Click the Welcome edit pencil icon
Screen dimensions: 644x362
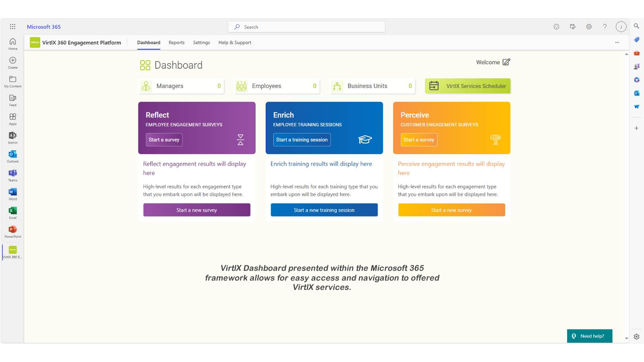click(x=506, y=62)
